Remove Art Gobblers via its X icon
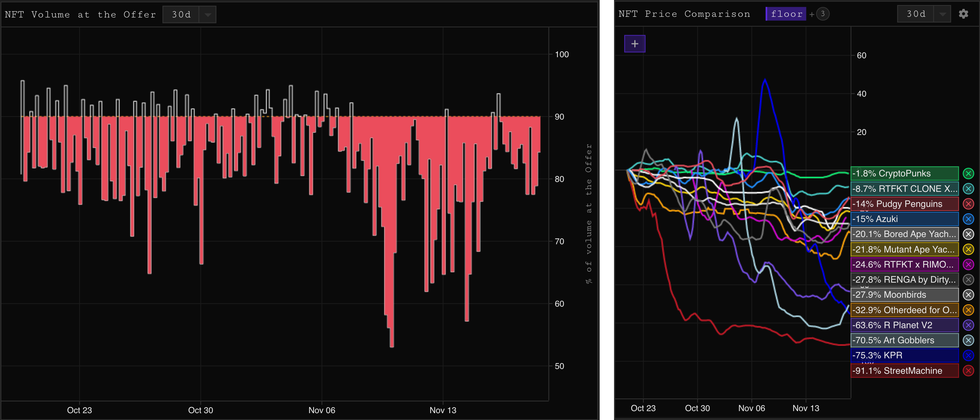The height and width of the screenshot is (420, 980). tap(968, 340)
